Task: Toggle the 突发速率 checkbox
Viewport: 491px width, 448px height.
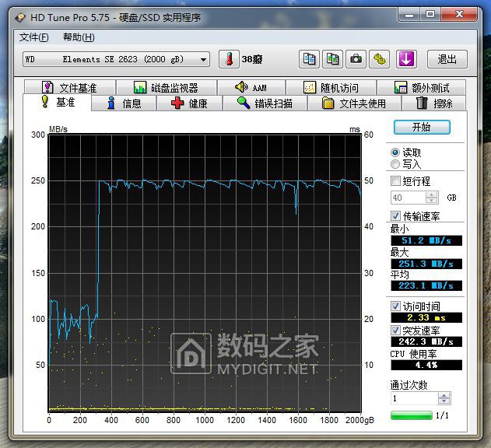Action: click(x=395, y=330)
